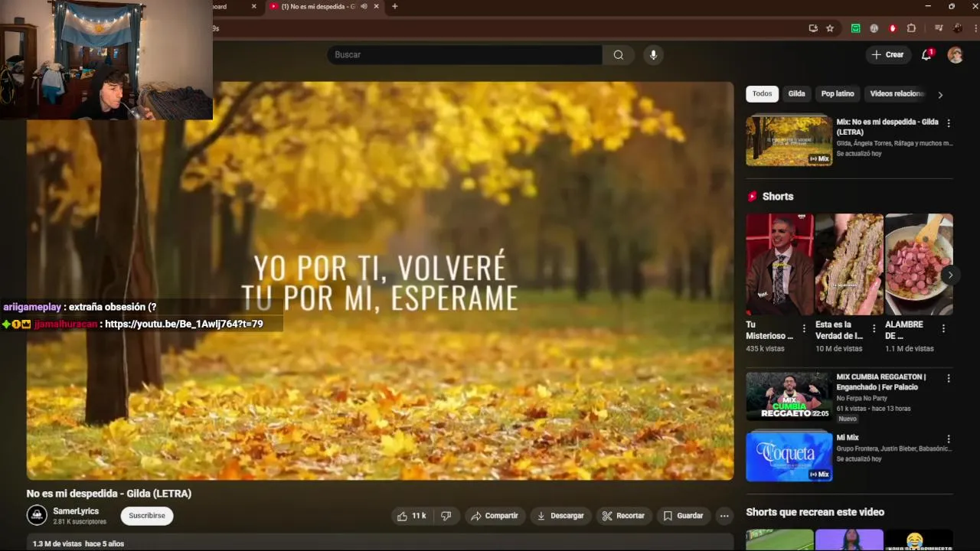Click the video title 'No es mi despedida - Gilda (LETRA)'
Screen dimensions: 980x551
tap(109, 494)
